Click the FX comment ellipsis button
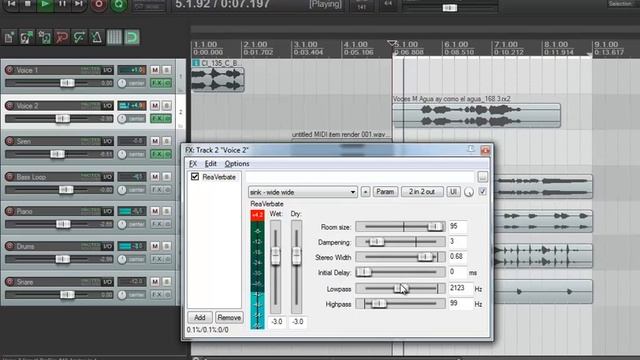The height and width of the screenshot is (360, 640). pos(482,177)
